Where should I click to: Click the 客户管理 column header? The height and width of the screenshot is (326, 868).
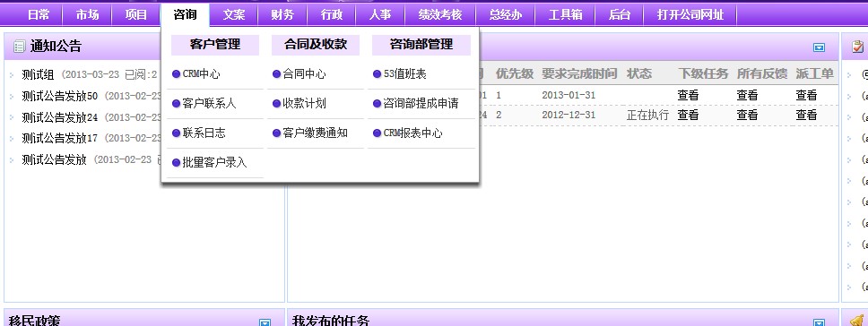pos(215,45)
